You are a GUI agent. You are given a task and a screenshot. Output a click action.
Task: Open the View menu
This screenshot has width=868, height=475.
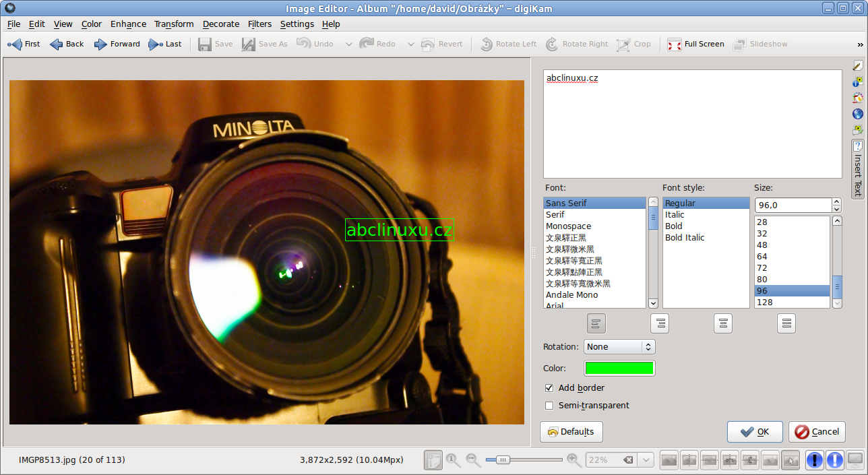[x=63, y=24]
